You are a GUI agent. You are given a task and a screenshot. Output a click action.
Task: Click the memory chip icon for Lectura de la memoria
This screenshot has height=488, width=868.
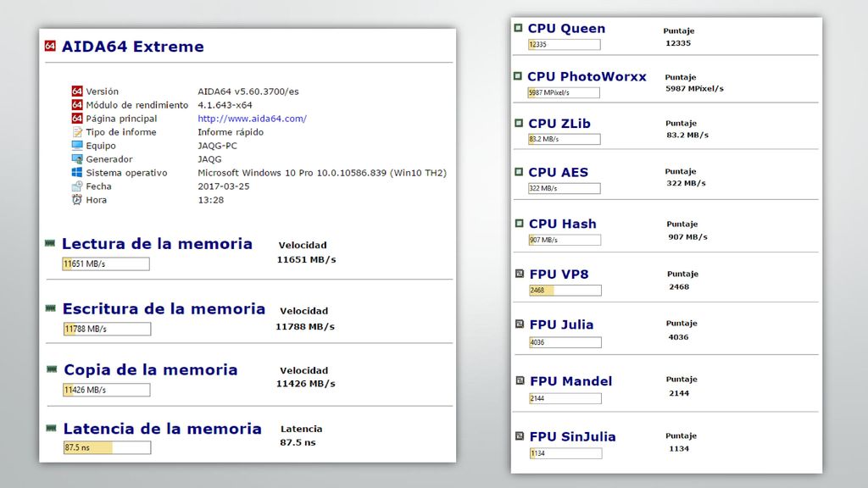(x=50, y=243)
